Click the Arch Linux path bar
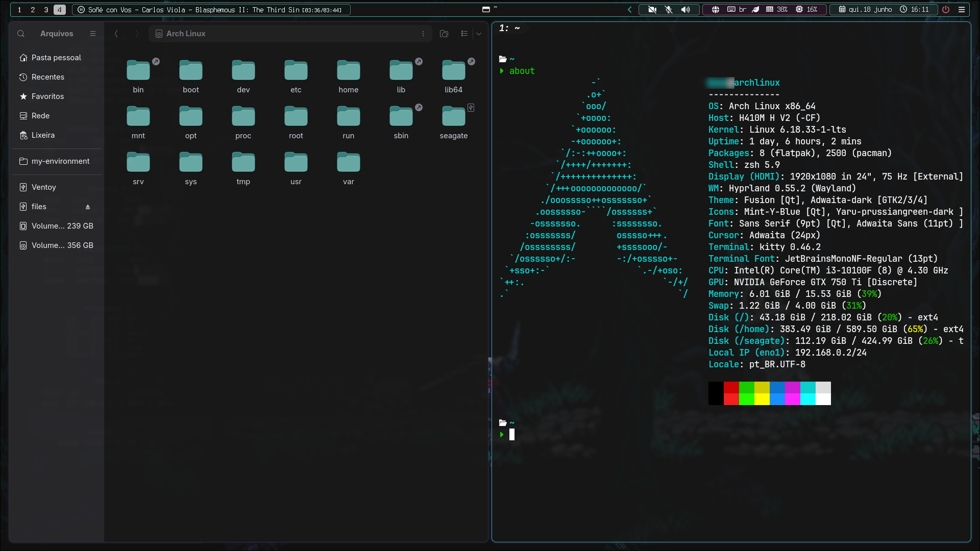980x551 pixels. click(x=290, y=34)
